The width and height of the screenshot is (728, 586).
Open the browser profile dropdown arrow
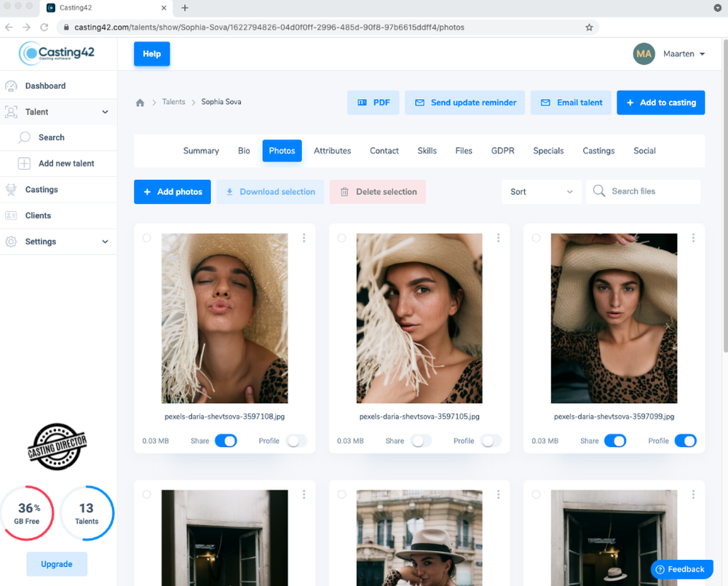click(717, 8)
